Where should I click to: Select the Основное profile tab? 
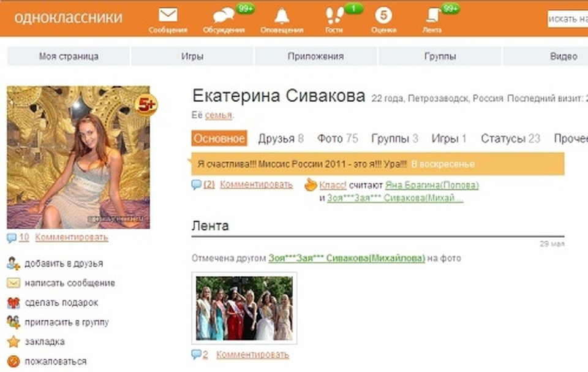click(x=219, y=139)
